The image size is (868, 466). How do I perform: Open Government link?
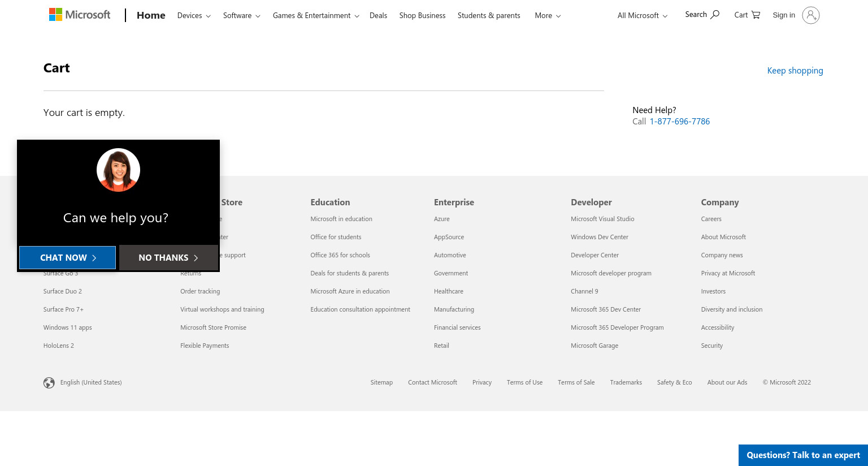[451, 273]
